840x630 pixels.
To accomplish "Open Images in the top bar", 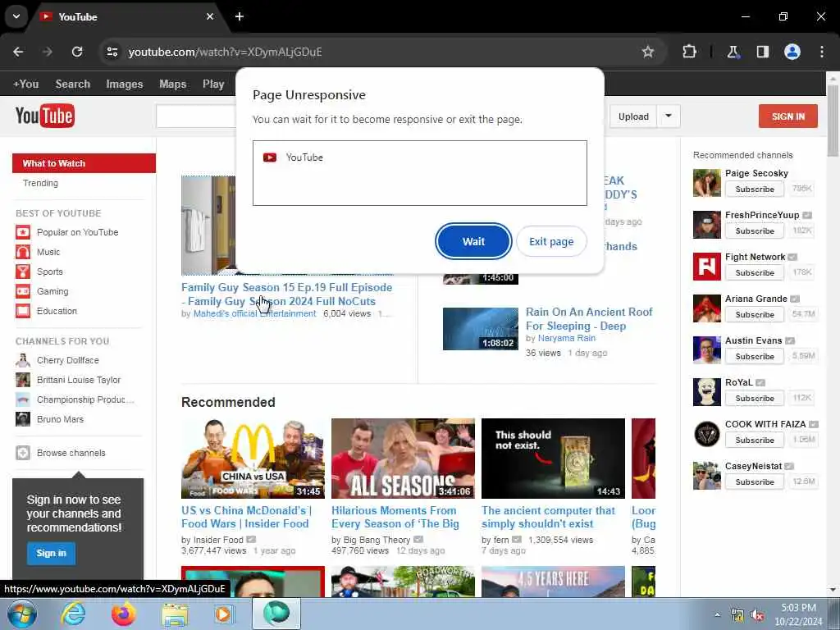I will pyautogui.click(x=125, y=84).
